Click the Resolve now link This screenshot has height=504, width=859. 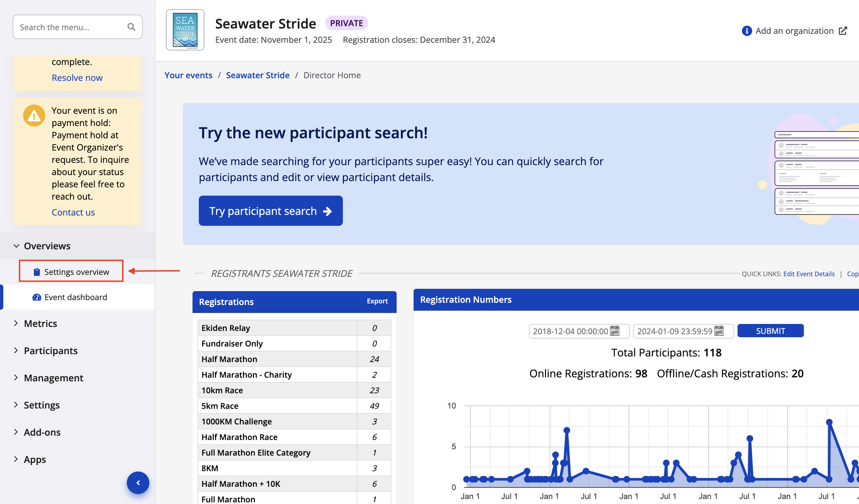(77, 78)
